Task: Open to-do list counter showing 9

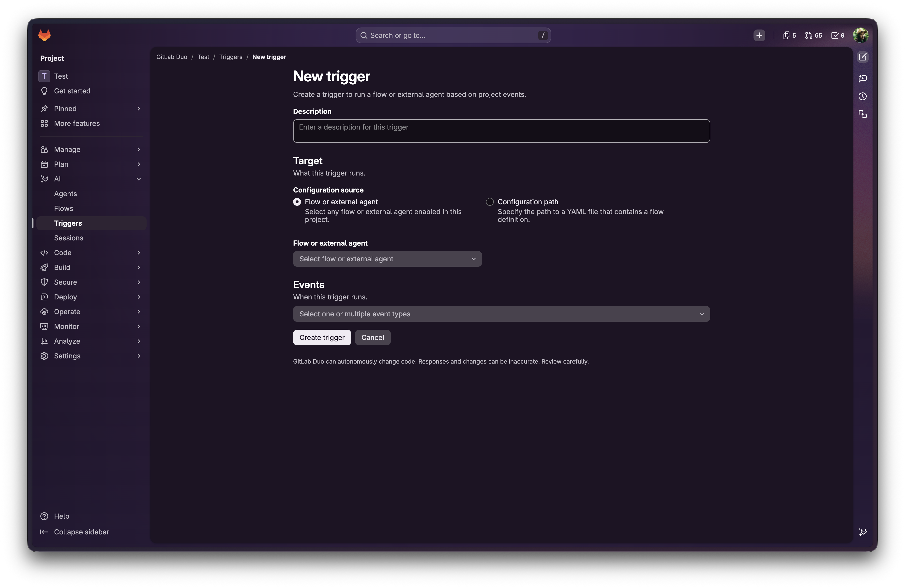Action: 838,35
